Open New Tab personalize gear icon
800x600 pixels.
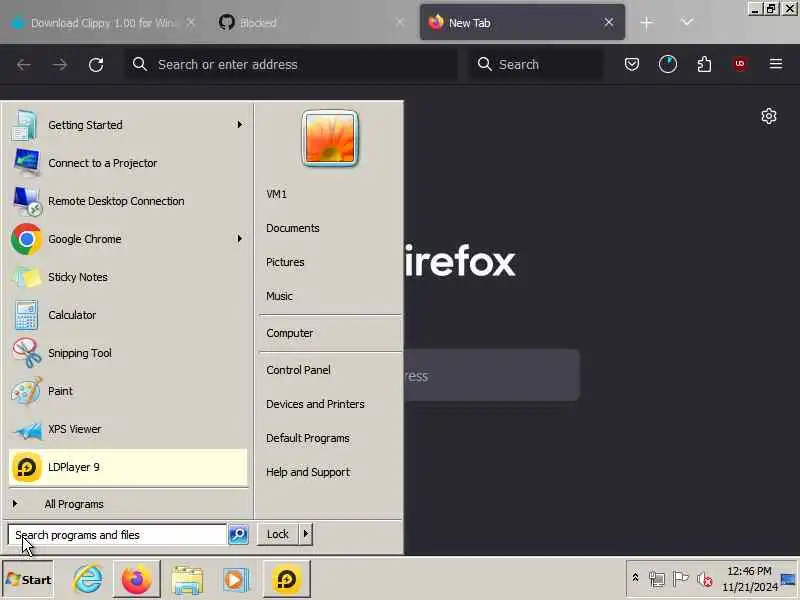(x=769, y=116)
